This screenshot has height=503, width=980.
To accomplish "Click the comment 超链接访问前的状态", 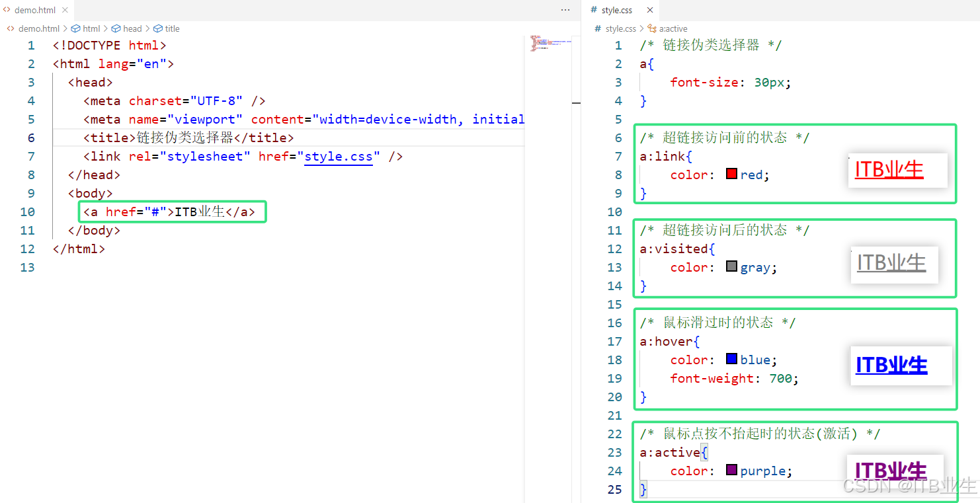I will point(725,138).
